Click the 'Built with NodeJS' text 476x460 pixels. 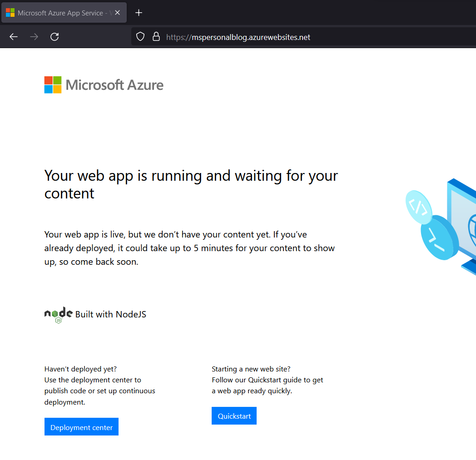[x=111, y=314]
